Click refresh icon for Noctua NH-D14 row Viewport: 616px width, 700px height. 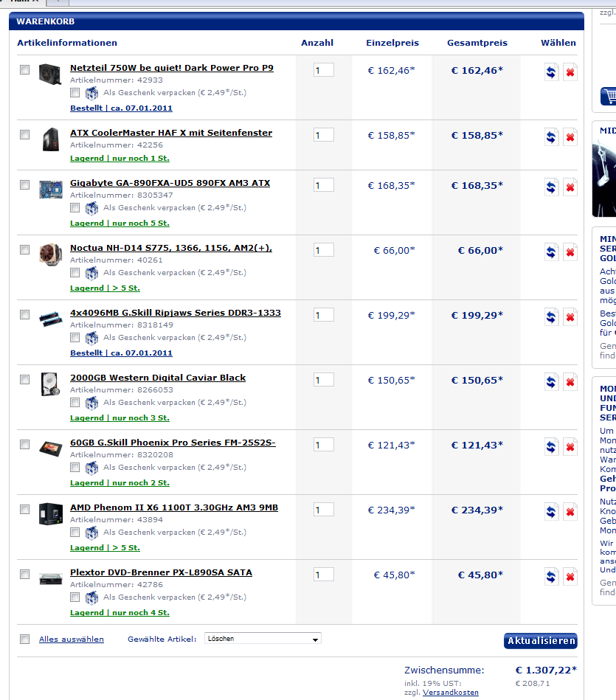[552, 252]
